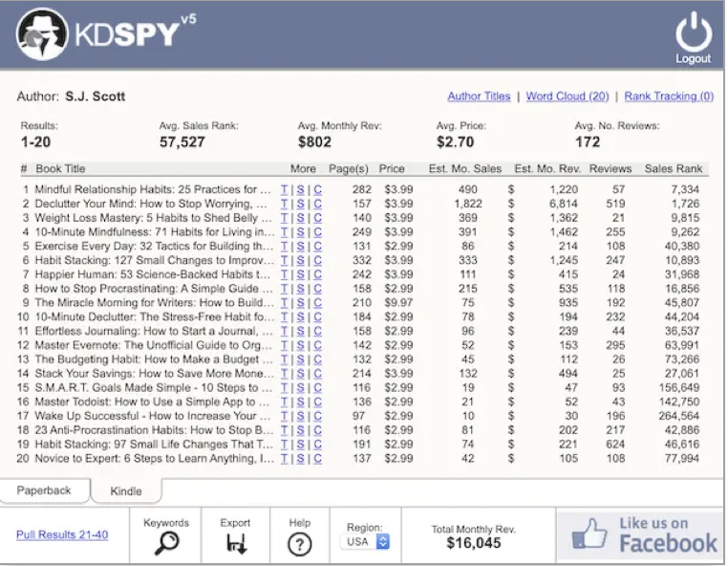The height and width of the screenshot is (566, 728).
Task: Click S link for Novice to Expert
Action: [x=300, y=459]
